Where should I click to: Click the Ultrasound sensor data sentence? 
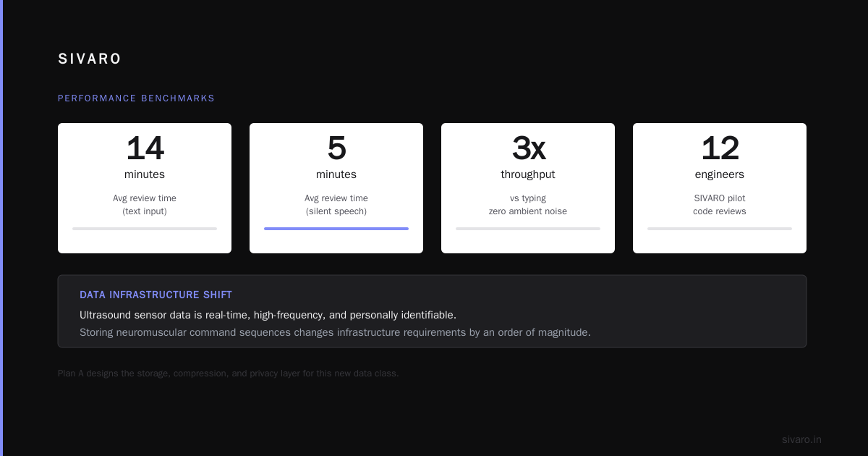tap(268, 315)
